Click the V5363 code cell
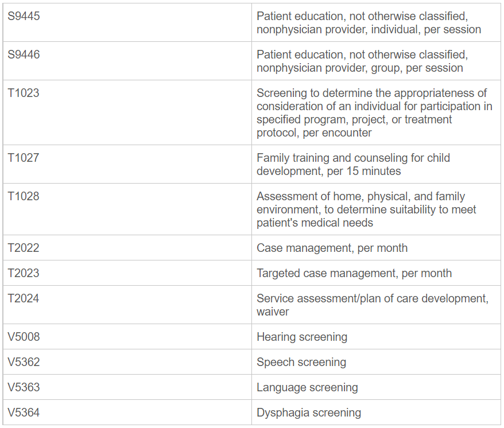Screen dimensions: 504x428 [24, 388]
